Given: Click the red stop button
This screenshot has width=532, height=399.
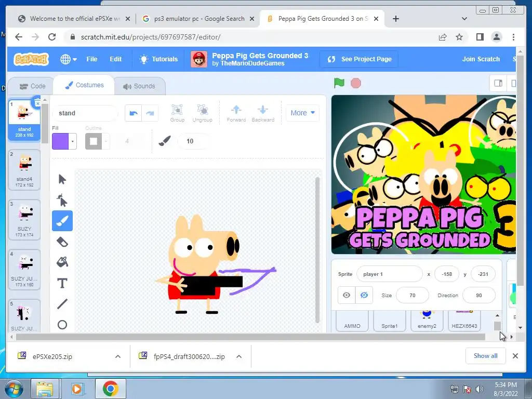Looking at the screenshot, I should pos(355,83).
